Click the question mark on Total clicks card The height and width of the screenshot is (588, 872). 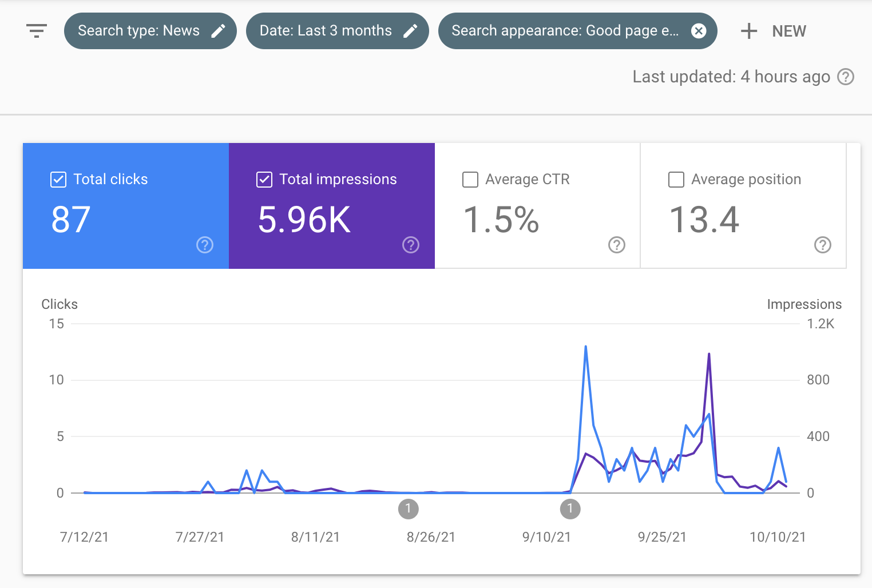204,245
